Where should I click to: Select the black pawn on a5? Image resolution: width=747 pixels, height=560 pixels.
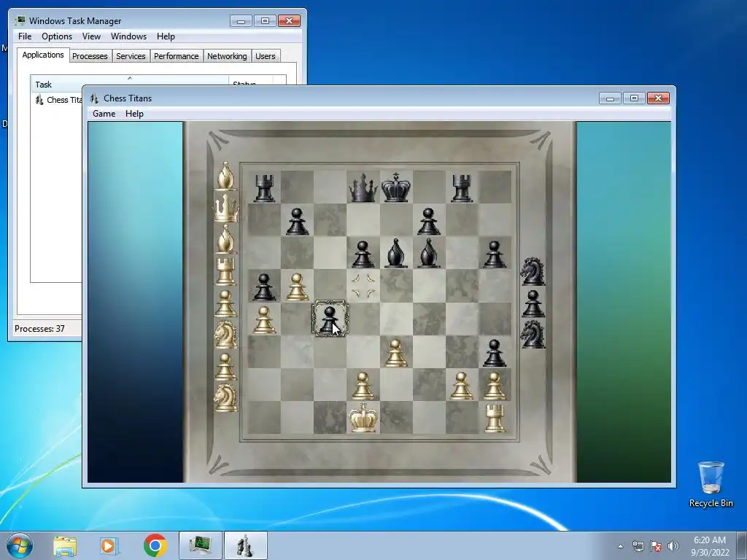pyautogui.click(x=264, y=287)
